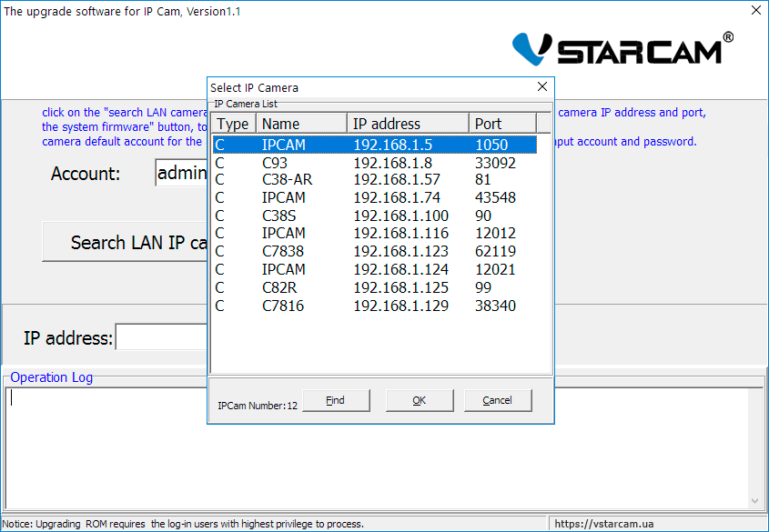
Task: Click port value 62119
Action: click(495, 251)
